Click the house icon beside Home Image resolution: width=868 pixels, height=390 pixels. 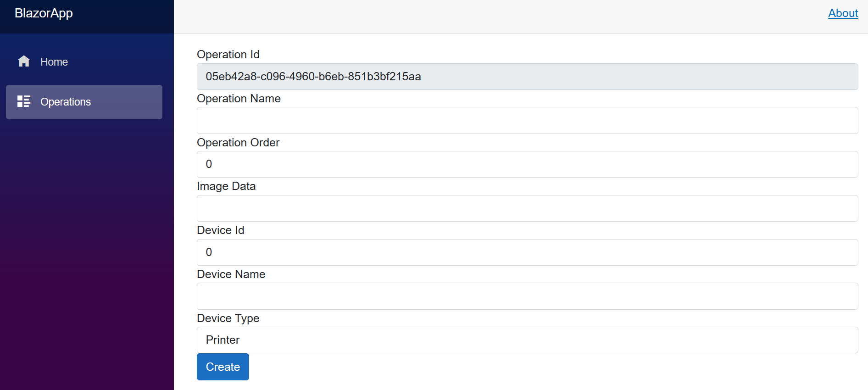24,61
